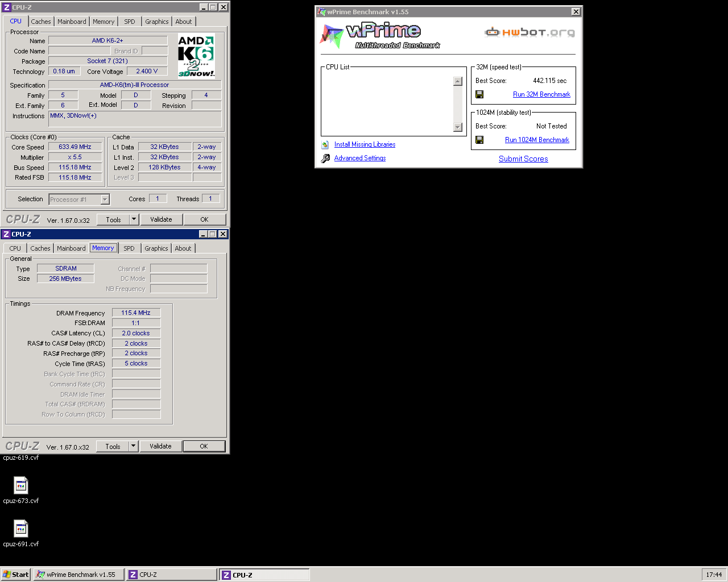Open the Tools dropdown arrow in bottom CPU-Z window
The image size is (728, 582).
133,446
